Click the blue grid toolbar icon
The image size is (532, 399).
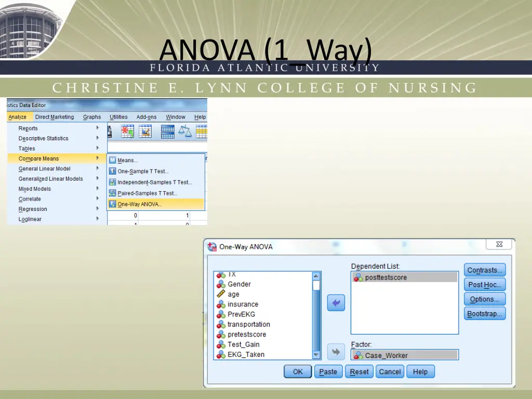pos(168,131)
